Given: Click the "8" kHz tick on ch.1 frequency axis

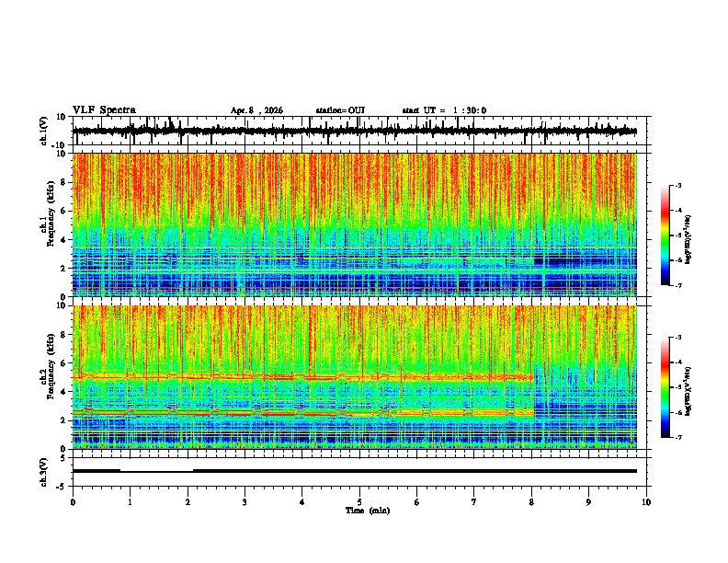Looking at the screenshot, I should 64,182.
